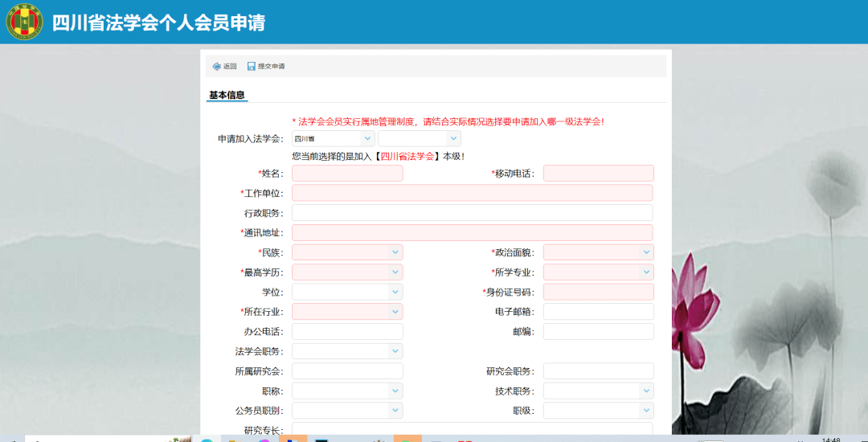The image size is (868, 442).
Task: Expand the empty city dropdown beside 四川省
Action: tap(419, 138)
